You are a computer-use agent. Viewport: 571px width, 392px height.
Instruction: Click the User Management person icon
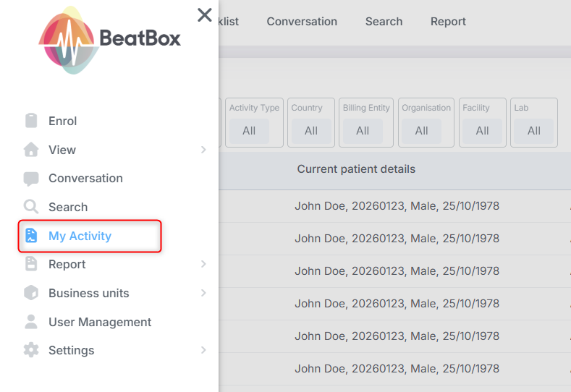31,322
